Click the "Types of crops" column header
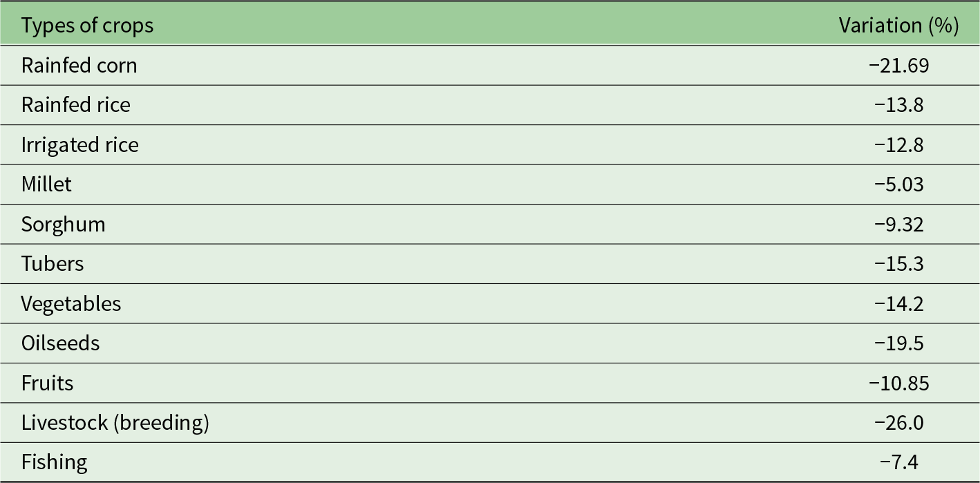980x483 pixels. coord(87,26)
